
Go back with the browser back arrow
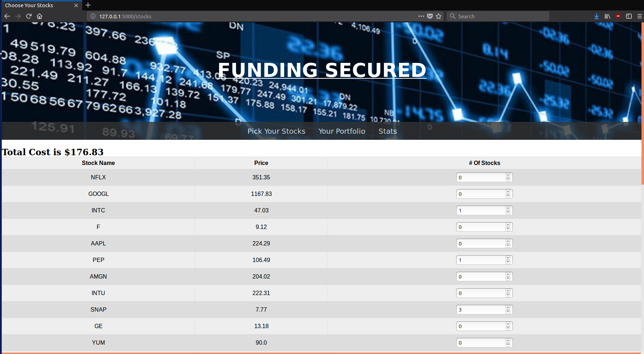[x=7, y=16]
